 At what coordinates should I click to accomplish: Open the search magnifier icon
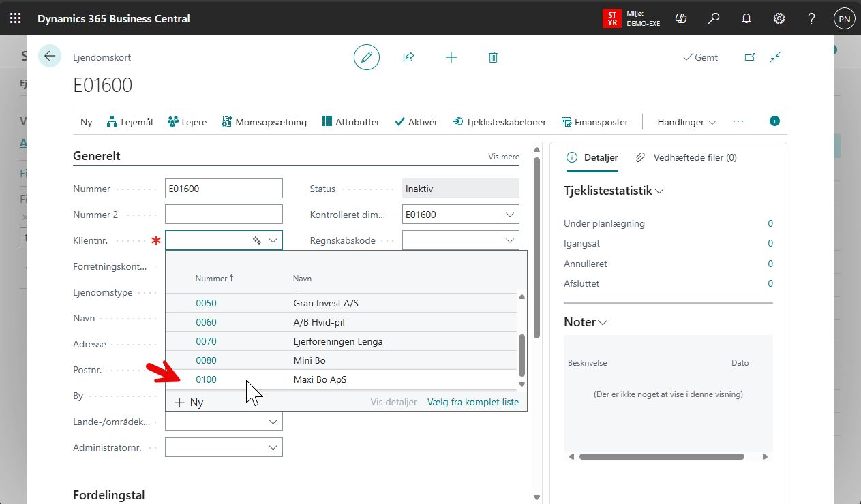tap(714, 18)
